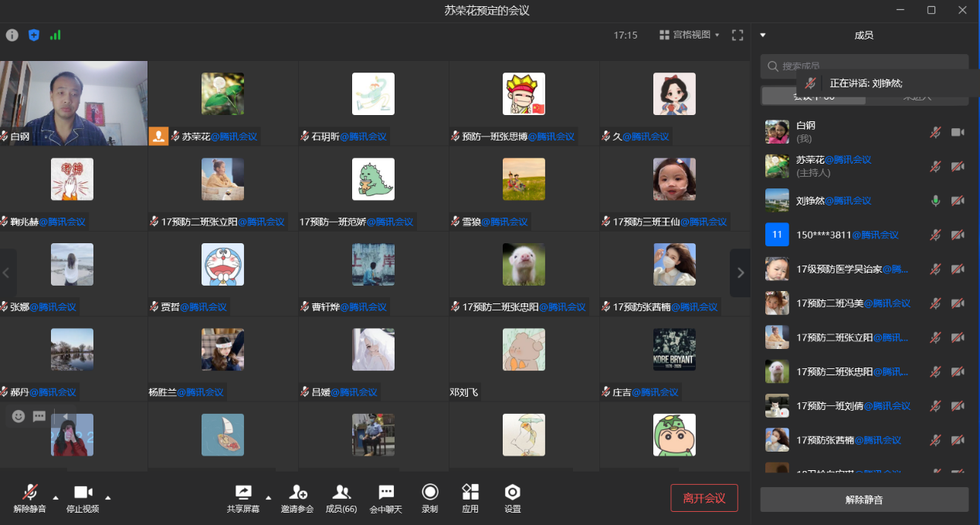This screenshot has width=980, height=525.
Task: Unmute yourself with 解除静音 mic button
Action: [30, 498]
